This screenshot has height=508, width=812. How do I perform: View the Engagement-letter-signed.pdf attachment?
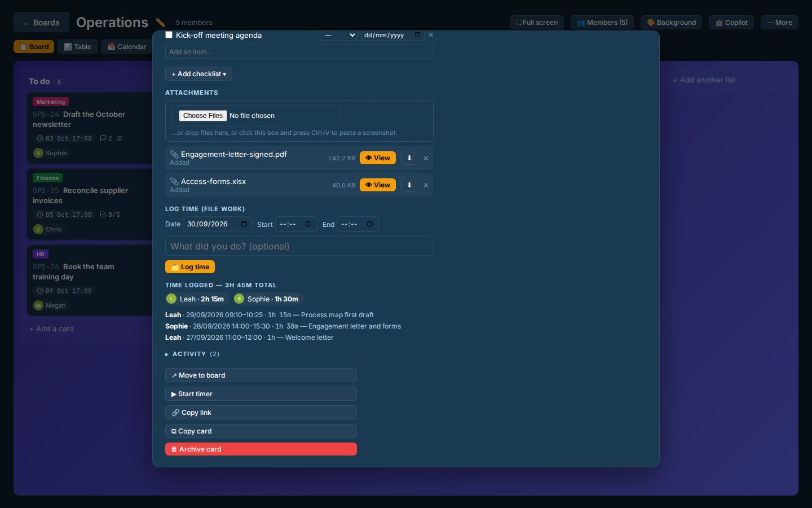pyautogui.click(x=378, y=158)
